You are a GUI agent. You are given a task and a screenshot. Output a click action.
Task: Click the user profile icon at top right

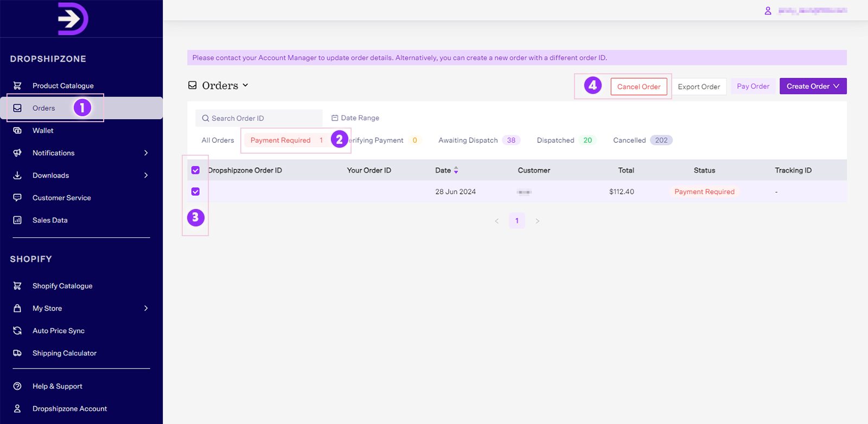[768, 11]
